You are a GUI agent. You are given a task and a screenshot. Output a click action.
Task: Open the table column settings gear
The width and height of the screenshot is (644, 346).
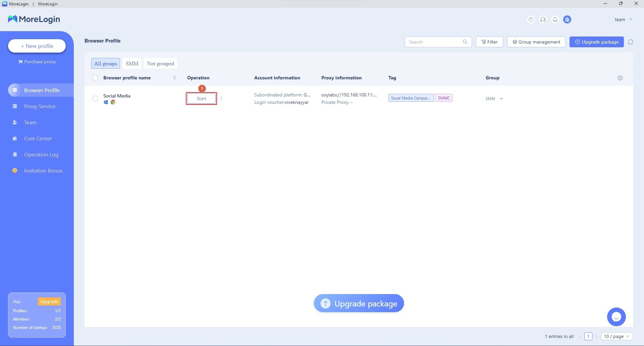pyautogui.click(x=620, y=78)
